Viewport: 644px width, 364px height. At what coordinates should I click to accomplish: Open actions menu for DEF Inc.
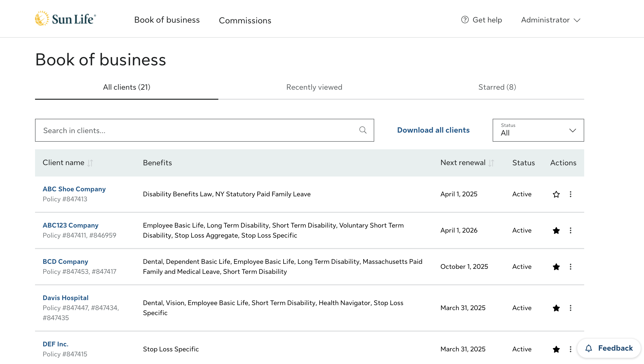570,349
